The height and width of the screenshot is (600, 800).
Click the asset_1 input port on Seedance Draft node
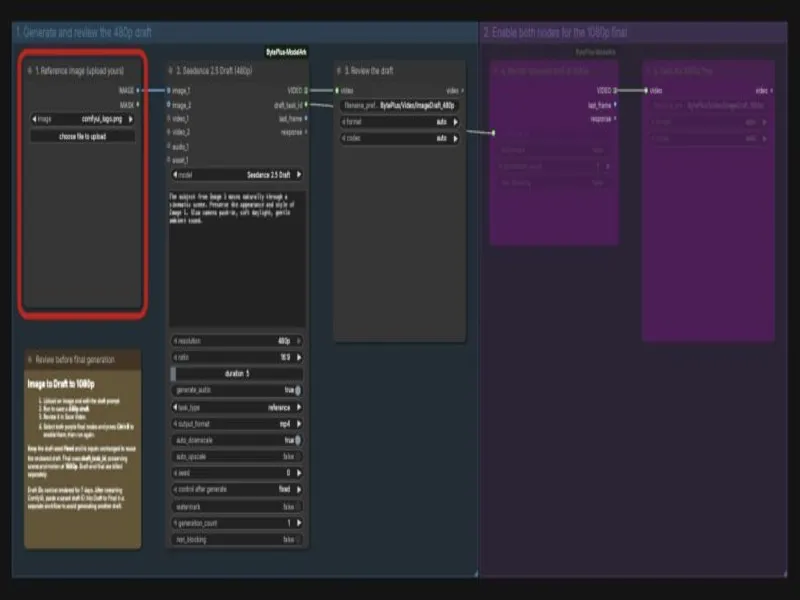(169, 160)
